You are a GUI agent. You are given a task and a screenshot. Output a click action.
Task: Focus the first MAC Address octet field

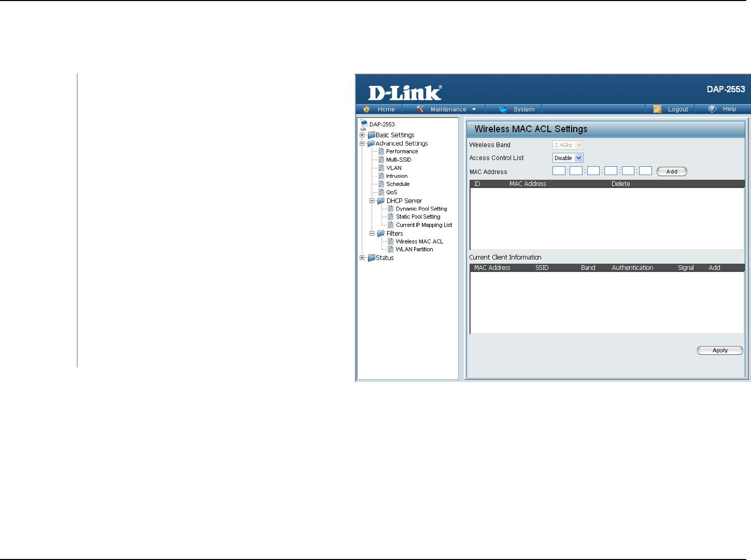(559, 171)
